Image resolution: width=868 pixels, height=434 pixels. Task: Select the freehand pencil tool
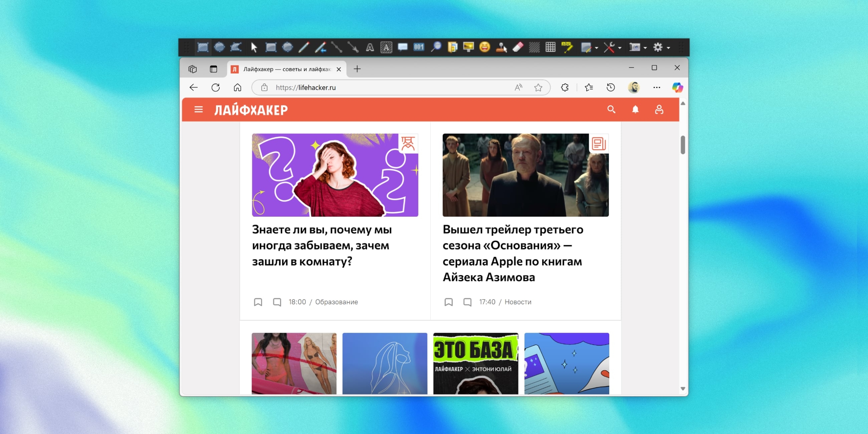click(x=304, y=47)
